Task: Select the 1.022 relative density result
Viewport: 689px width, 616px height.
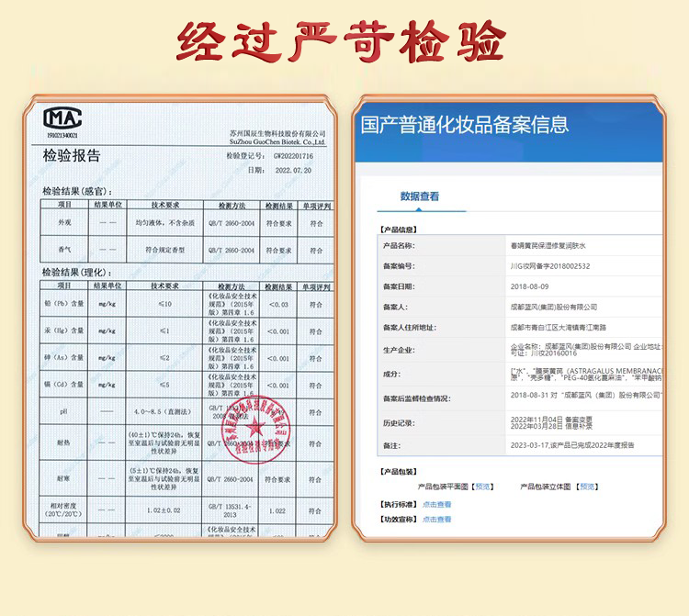Action: [277, 511]
